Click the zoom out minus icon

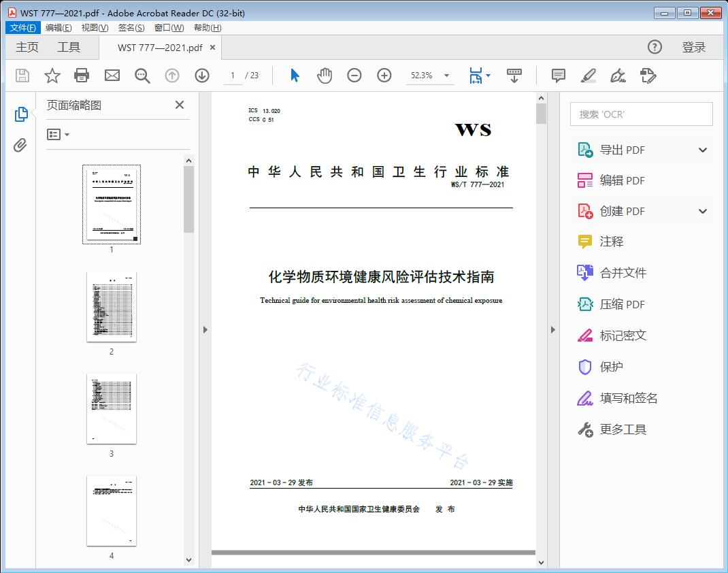pos(354,76)
